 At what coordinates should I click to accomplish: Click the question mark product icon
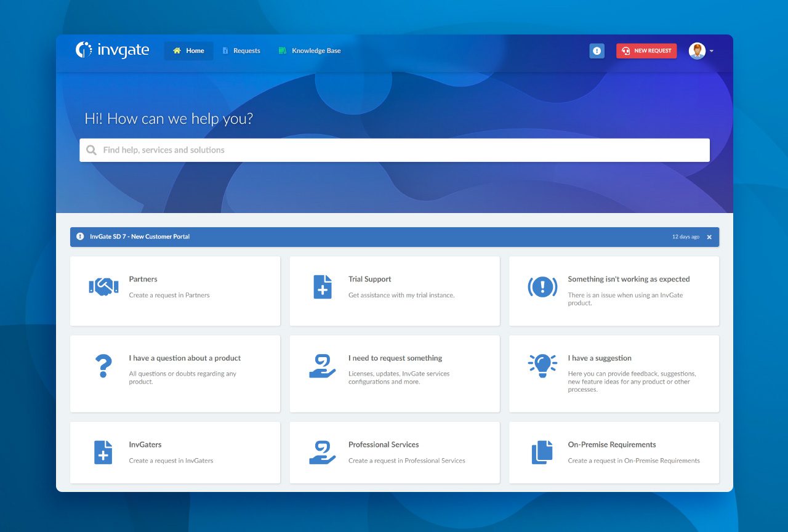(103, 366)
